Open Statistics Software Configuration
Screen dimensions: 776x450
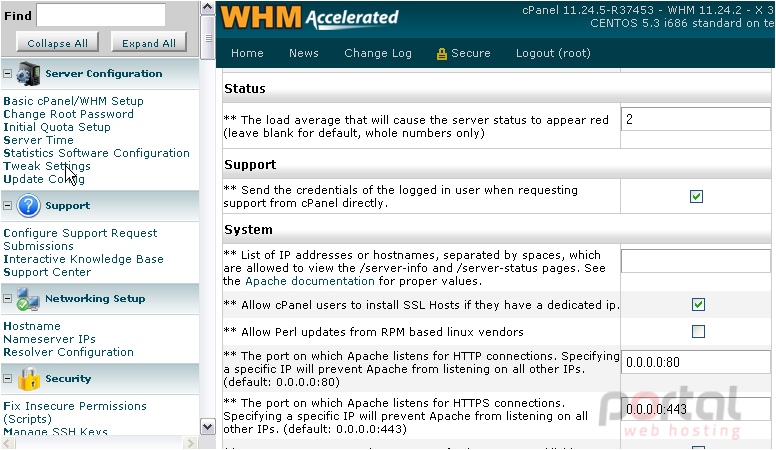pyautogui.click(x=97, y=153)
